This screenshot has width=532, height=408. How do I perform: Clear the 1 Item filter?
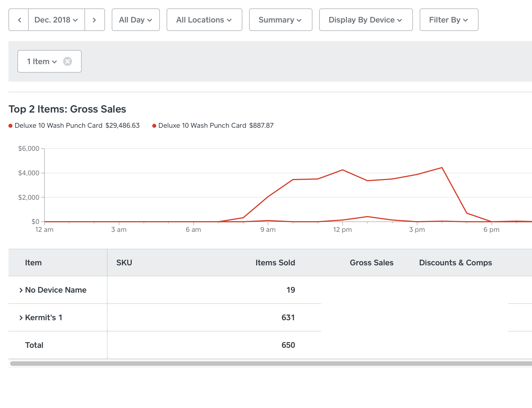pyautogui.click(x=68, y=61)
